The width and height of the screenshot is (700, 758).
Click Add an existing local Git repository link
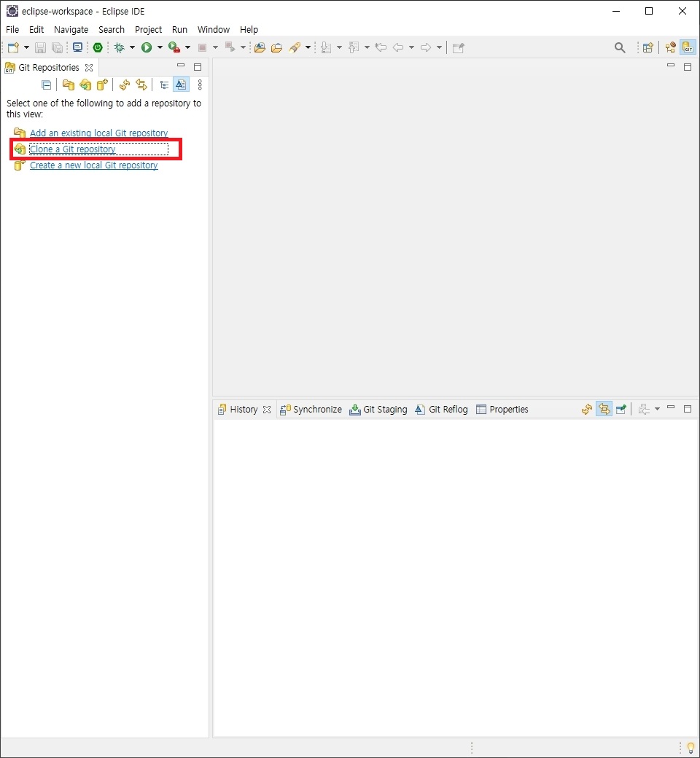98,133
